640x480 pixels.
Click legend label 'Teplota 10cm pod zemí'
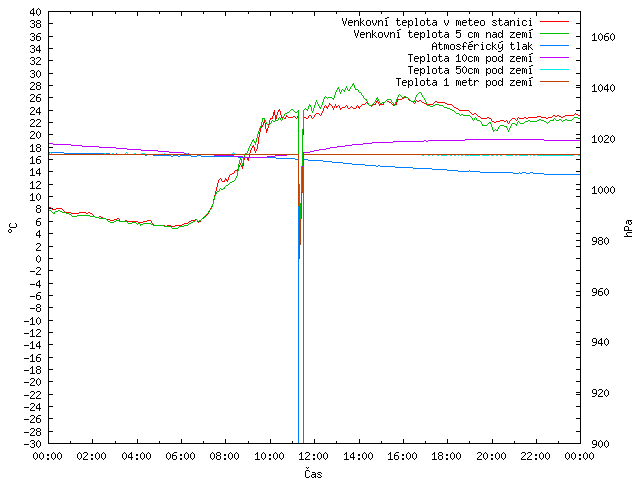[470, 58]
